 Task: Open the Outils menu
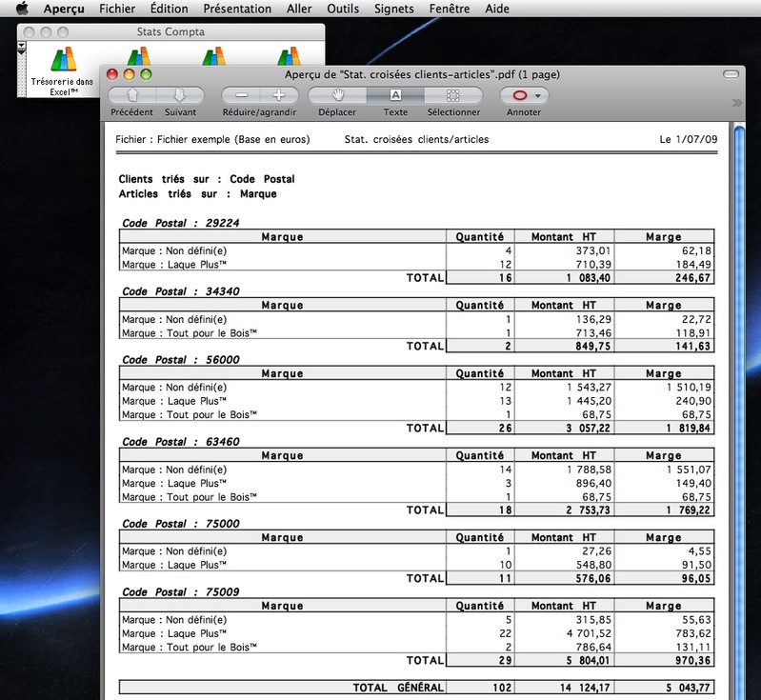pos(343,9)
